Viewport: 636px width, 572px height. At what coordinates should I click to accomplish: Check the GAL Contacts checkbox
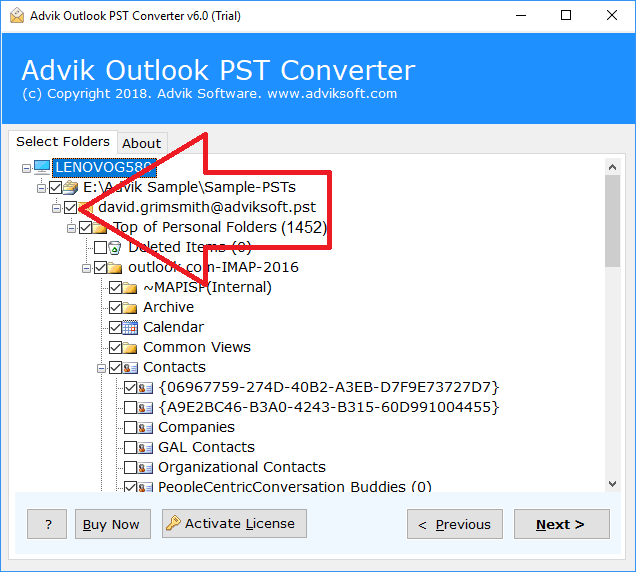(x=130, y=447)
